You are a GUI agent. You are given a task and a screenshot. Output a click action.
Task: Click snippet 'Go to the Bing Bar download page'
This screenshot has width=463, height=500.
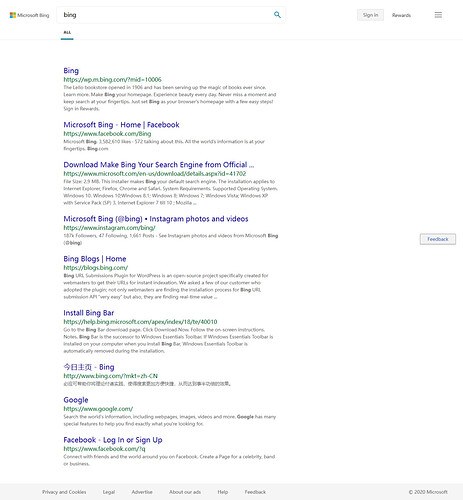tap(168, 340)
